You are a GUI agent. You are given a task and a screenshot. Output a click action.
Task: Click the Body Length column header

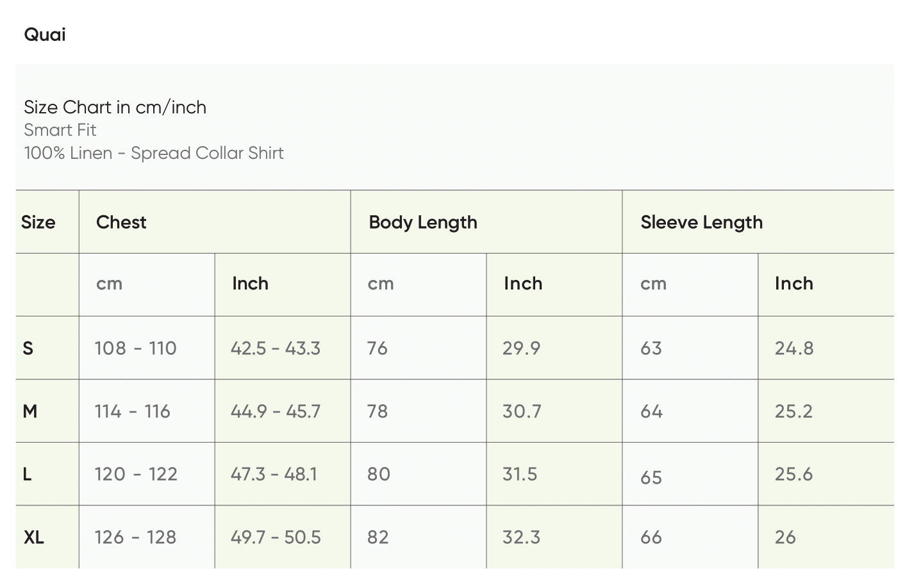click(423, 222)
